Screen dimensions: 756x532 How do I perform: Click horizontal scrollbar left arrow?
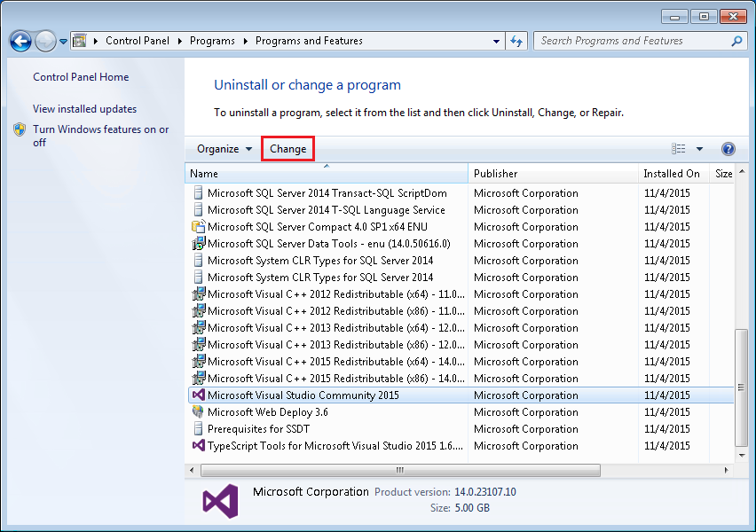[192, 470]
